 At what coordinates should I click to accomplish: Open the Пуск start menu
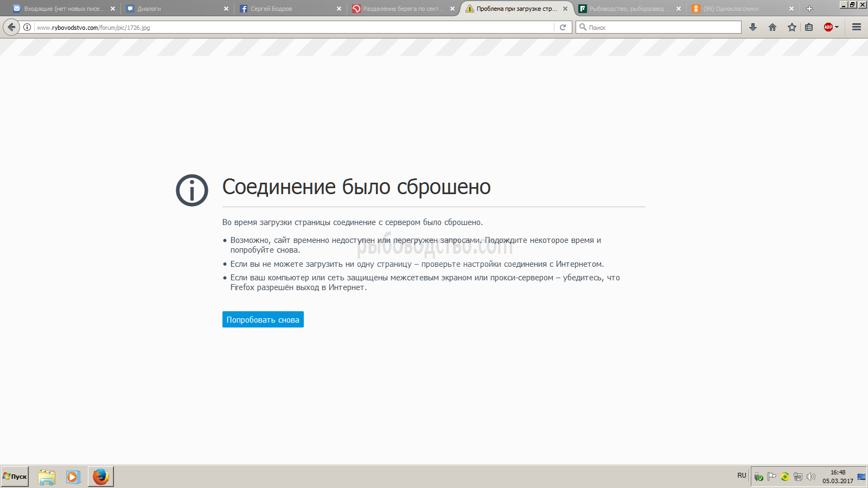(15, 477)
